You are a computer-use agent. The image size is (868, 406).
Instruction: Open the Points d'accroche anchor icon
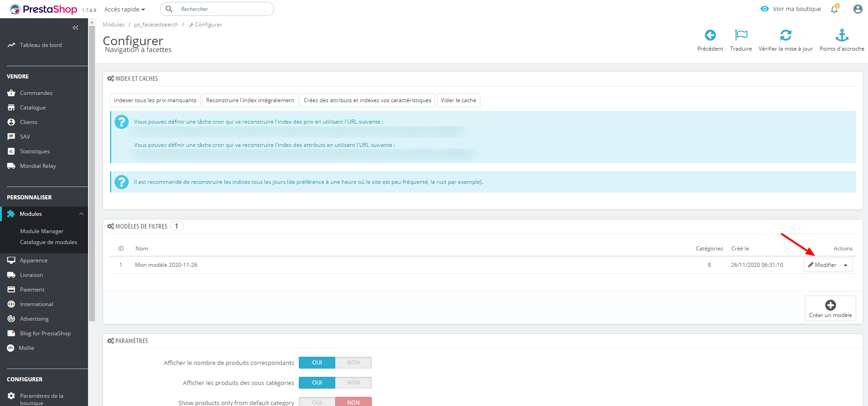[x=842, y=35]
